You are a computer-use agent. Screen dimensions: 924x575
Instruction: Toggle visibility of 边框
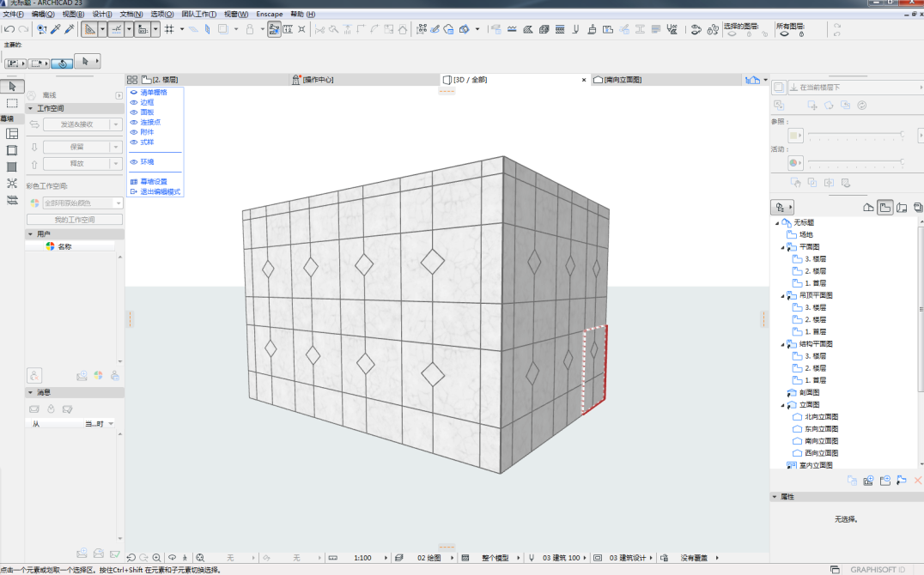pyautogui.click(x=134, y=102)
